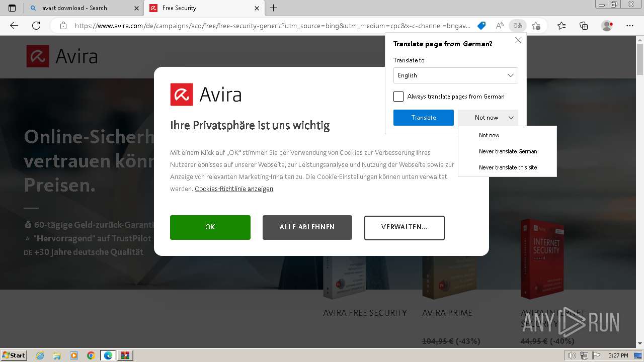The width and height of the screenshot is (644, 362).
Task: Click the blue Translate button
Action: click(x=424, y=118)
